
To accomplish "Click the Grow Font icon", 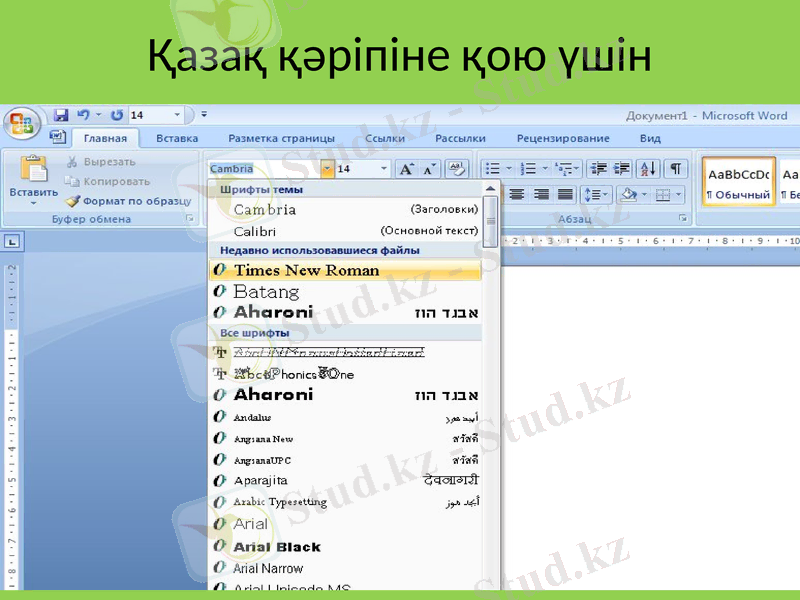I will 406,167.
